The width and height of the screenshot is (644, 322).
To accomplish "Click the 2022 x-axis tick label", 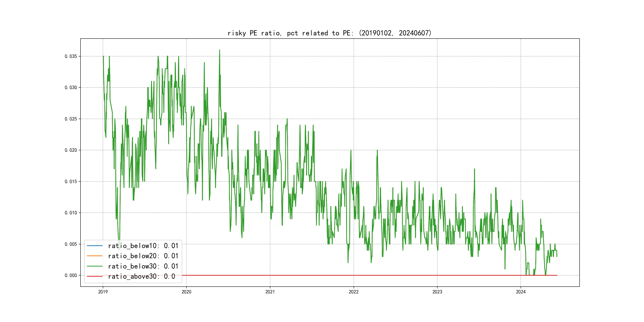I will tap(353, 292).
